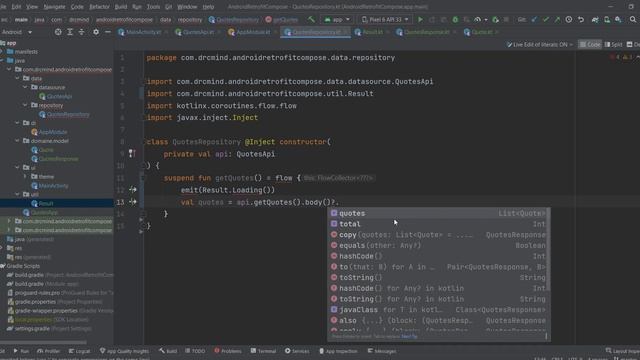Click Sync Project with Gradle Files icon
The width and height of the screenshot is (640, 360).
pos(595,20)
